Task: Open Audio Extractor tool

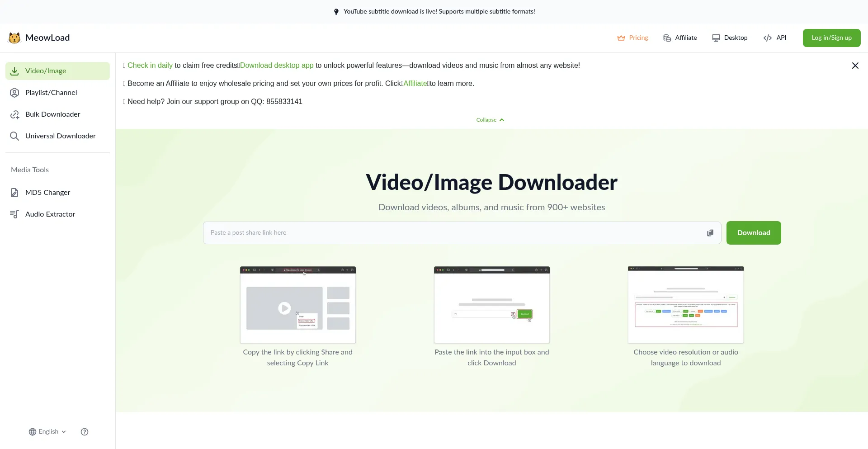Action: tap(57, 214)
